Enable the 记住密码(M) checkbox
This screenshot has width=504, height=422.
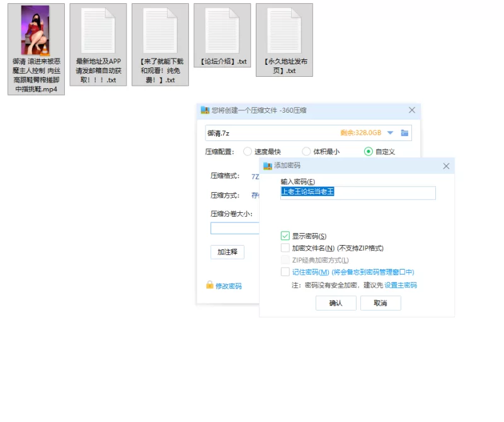285,272
